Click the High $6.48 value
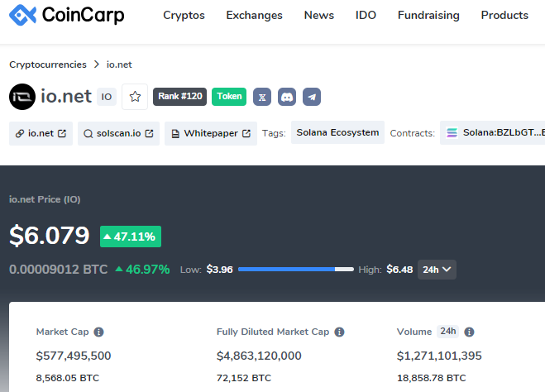 (x=399, y=270)
